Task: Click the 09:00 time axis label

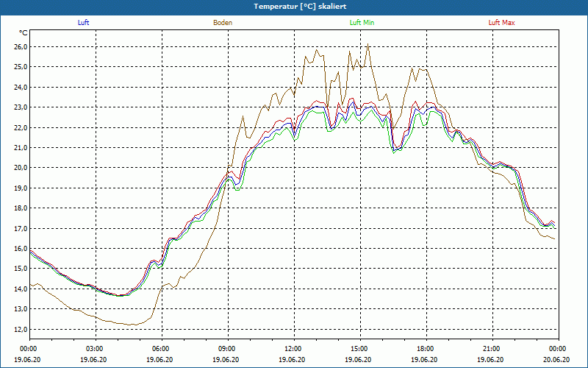Action: pyautogui.click(x=228, y=349)
